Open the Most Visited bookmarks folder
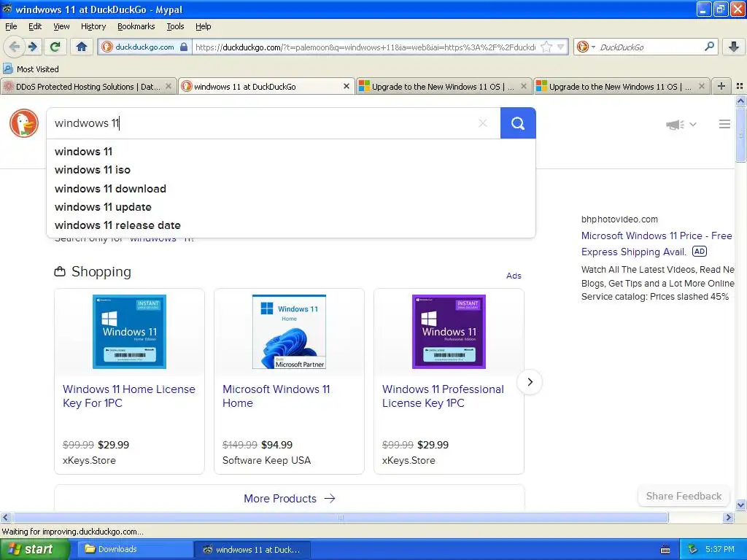Viewport: 747px width, 560px height. (x=31, y=69)
